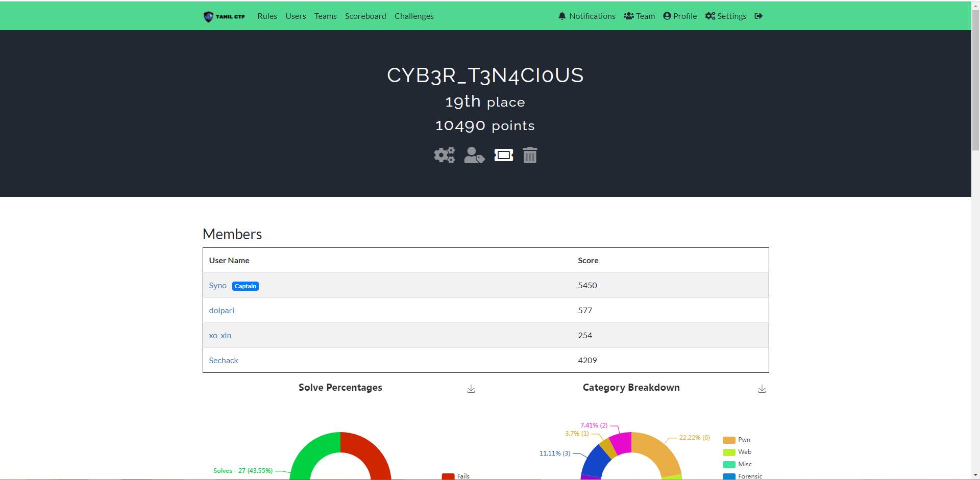Click the 3.7% (1) chart label
Viewport: 980px width, 480px height.
577,434
